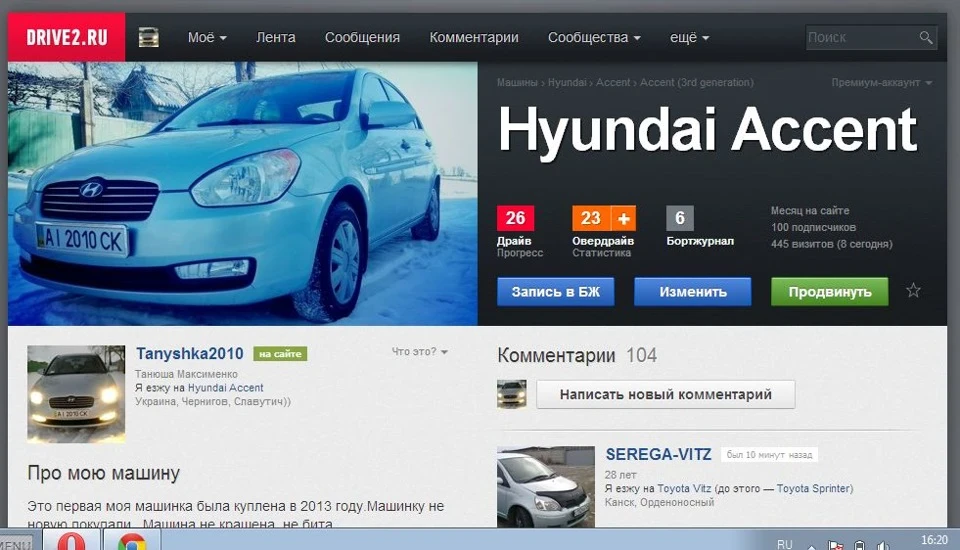Viewport: 960px width, 550px height.
Task: Expand the Премиум-аккаунт dropdown
Action: [x=882, y=82]
